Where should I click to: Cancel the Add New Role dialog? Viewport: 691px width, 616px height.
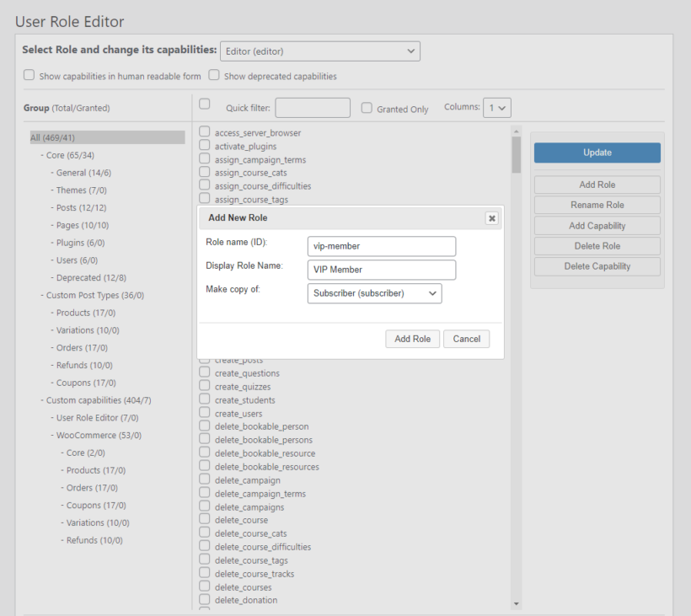466,339
